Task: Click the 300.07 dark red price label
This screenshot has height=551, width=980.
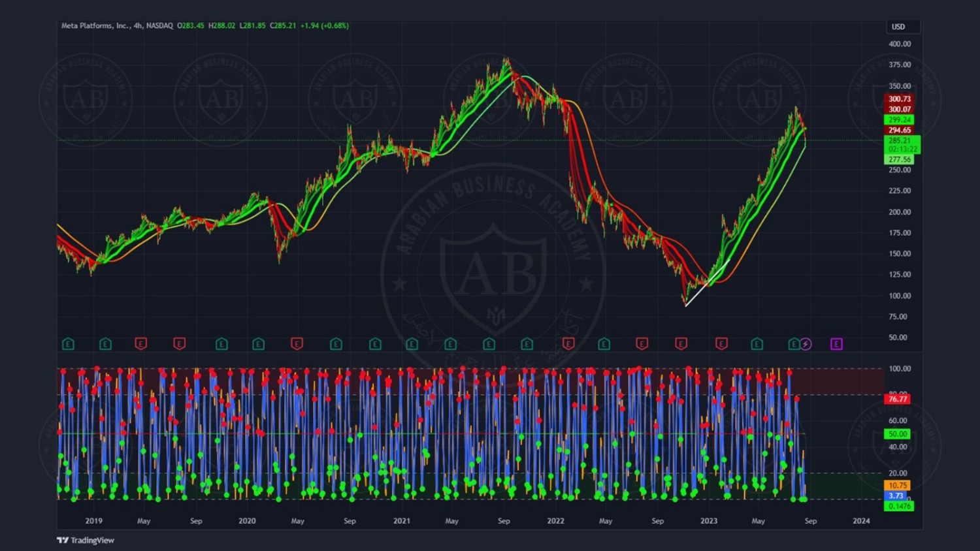Action: (900, 109)
